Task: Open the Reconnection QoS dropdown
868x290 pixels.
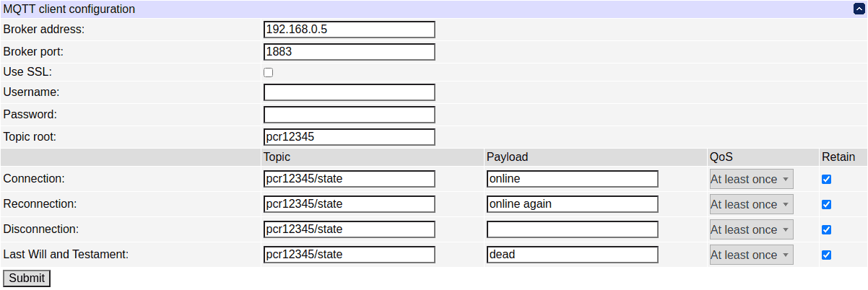Action: point(751,205)
